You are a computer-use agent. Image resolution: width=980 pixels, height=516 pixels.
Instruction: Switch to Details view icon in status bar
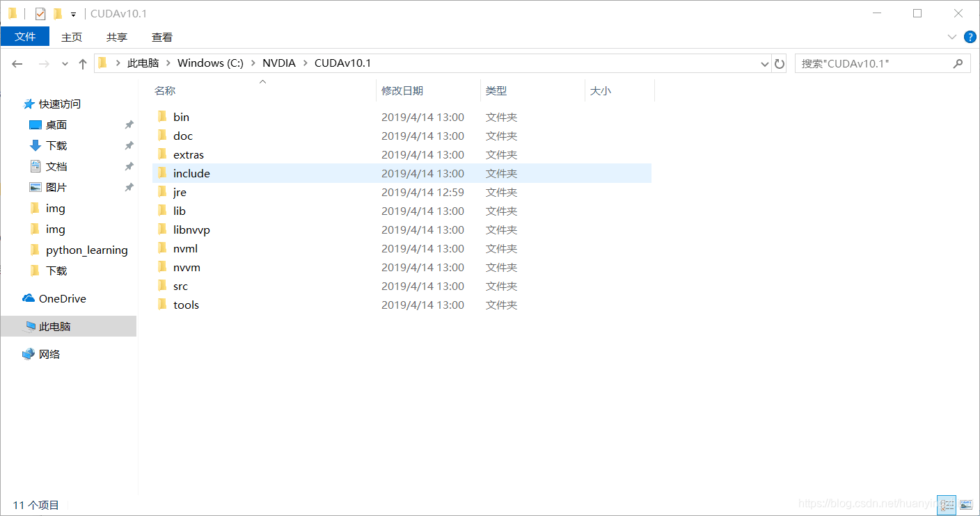tap(947, 505)
